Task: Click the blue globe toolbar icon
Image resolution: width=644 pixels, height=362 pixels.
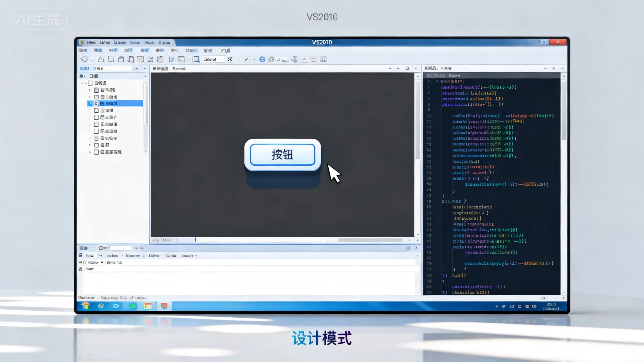Action: tap(262, 59)
